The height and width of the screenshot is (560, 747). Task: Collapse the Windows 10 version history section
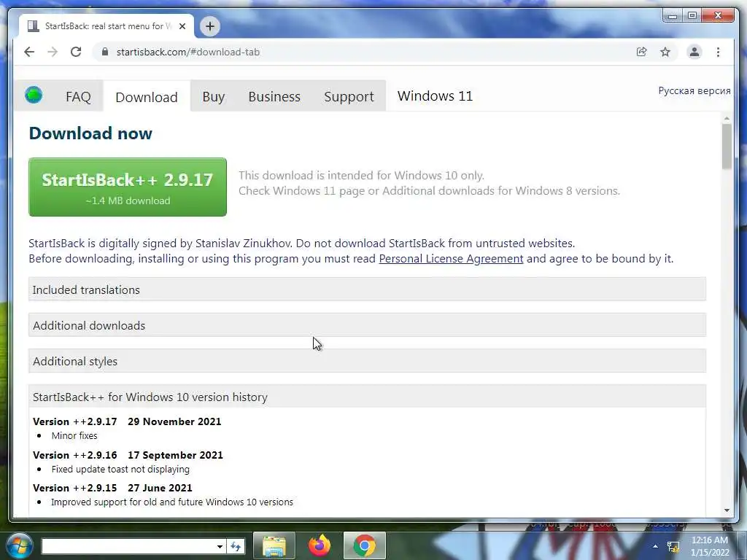[x=368, y=397]
